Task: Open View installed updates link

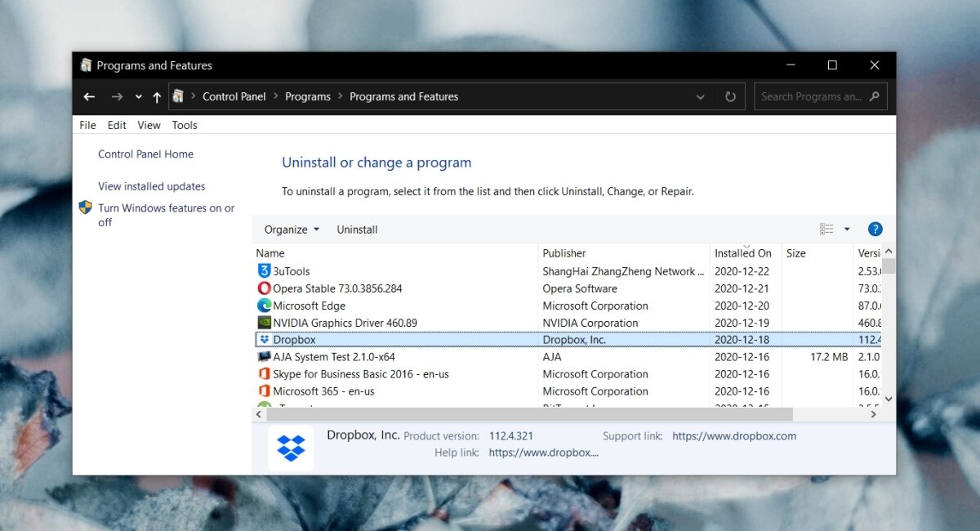Action: [152, 186]
